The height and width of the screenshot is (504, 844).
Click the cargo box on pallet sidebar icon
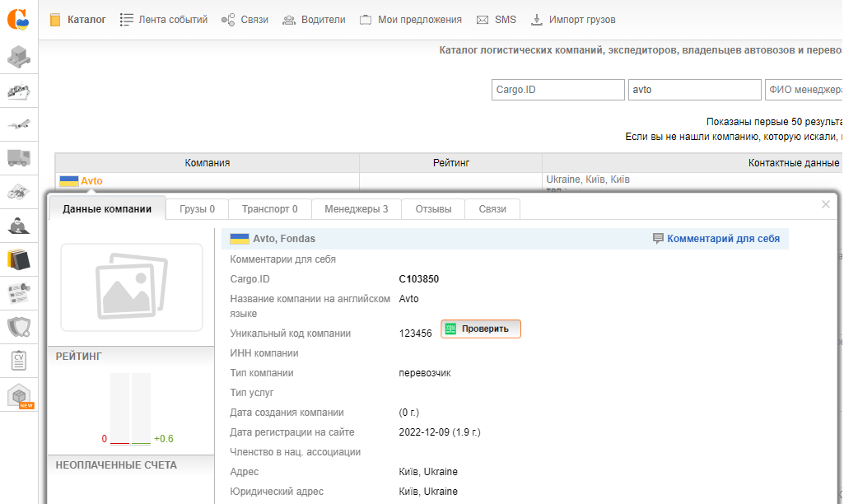(x=19, y=57)
